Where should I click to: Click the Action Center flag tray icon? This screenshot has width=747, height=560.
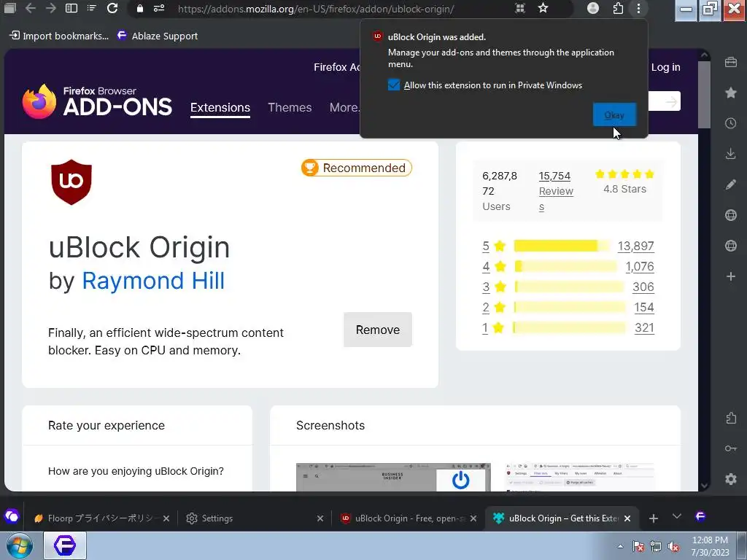tap(638, 547)
